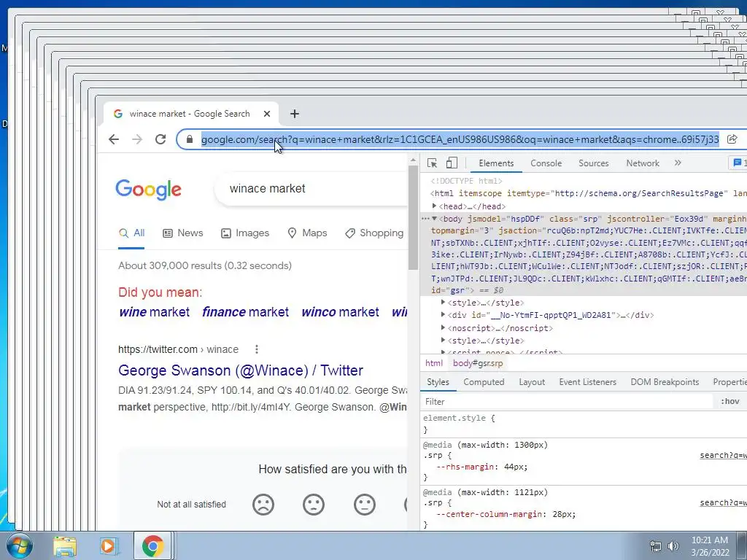Open search?q= source link for rhs-margin rule
The image size is (747, 560).
723,456
